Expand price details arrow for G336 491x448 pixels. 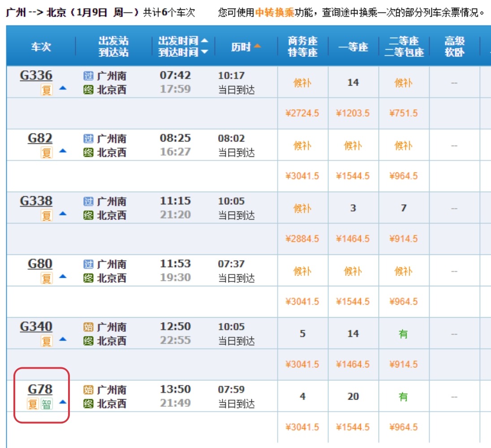(x=63, y=89)
